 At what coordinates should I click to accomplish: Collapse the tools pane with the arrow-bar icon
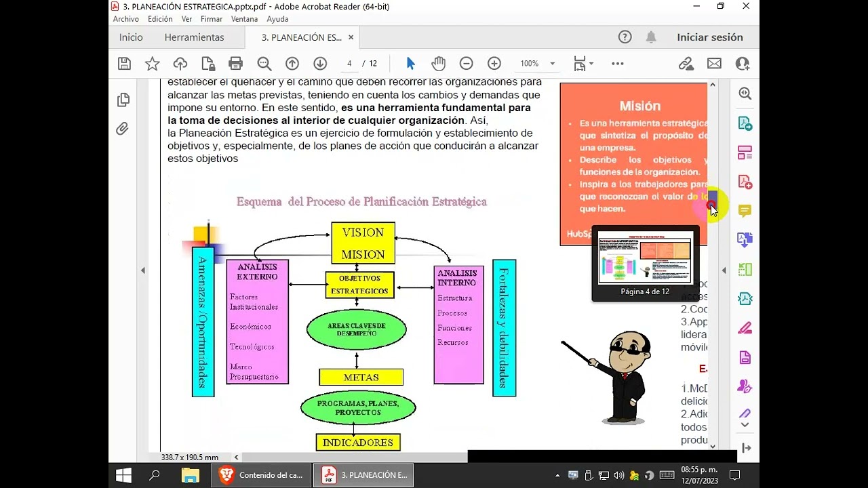click(x=747, y=448)
